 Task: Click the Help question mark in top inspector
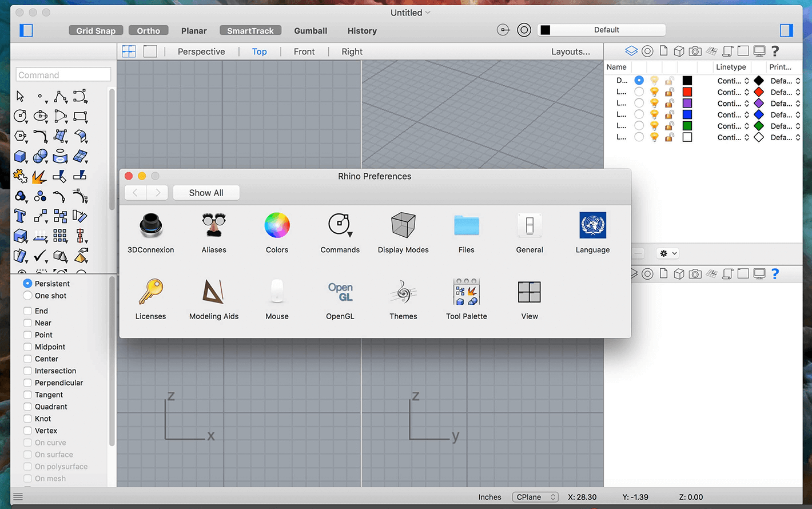775,51
